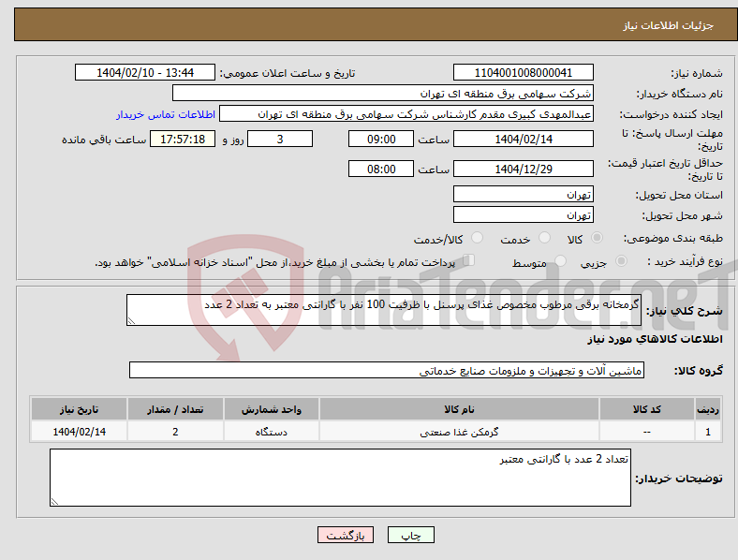Toggle the اسناد خزانه اسلامی payment checkbox

click(468, 260)
